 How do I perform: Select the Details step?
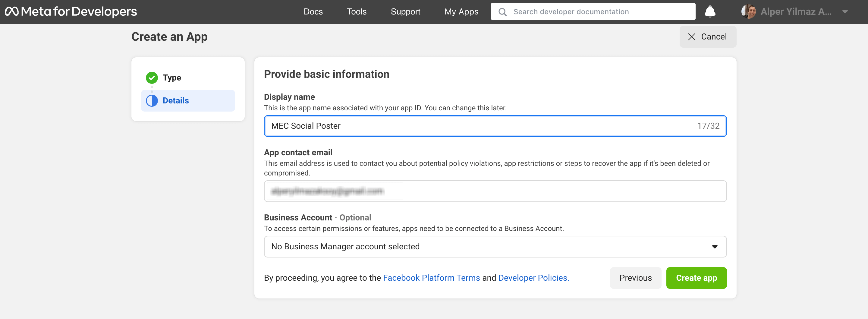[188, 100]
